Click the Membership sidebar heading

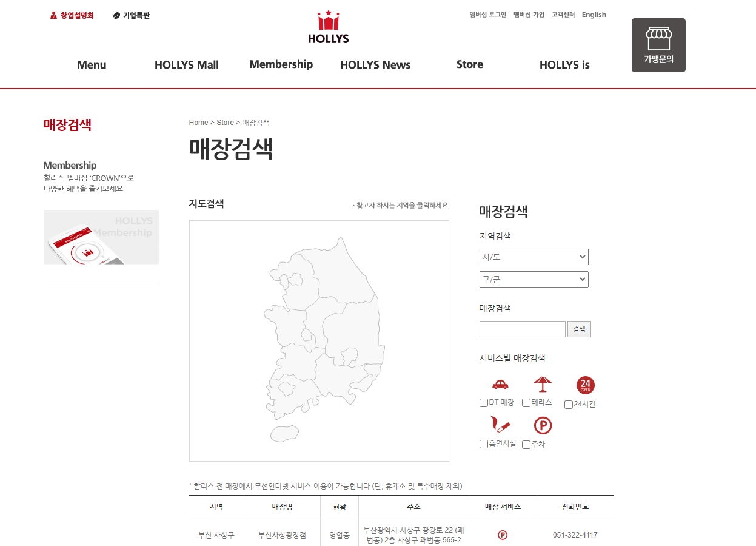(x=70, y=165)
